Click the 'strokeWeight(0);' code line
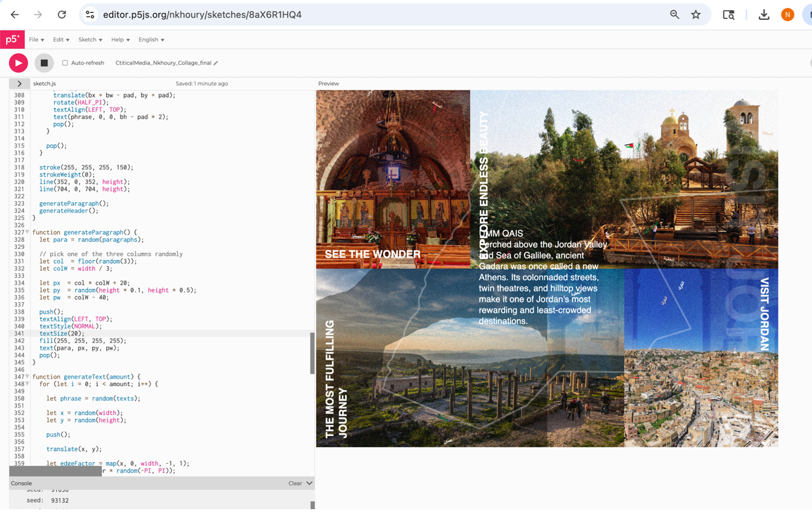Viewport: 812px width, 512px height. coord(67,175)
